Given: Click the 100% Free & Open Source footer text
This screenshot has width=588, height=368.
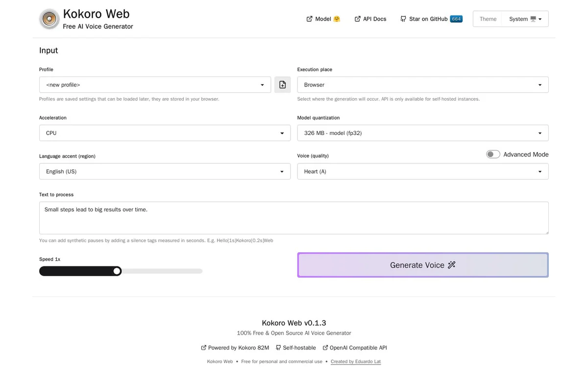Looking at the screenshot, I should (294, 333).
